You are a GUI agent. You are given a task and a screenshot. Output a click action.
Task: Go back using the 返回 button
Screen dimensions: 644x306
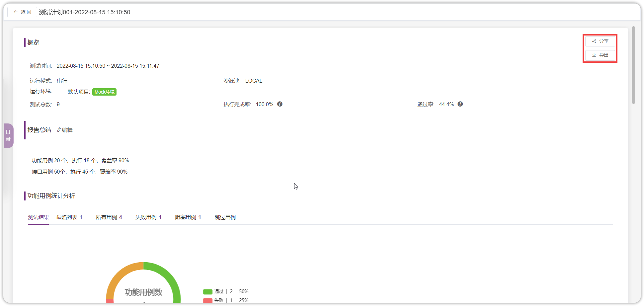[22, 12]
